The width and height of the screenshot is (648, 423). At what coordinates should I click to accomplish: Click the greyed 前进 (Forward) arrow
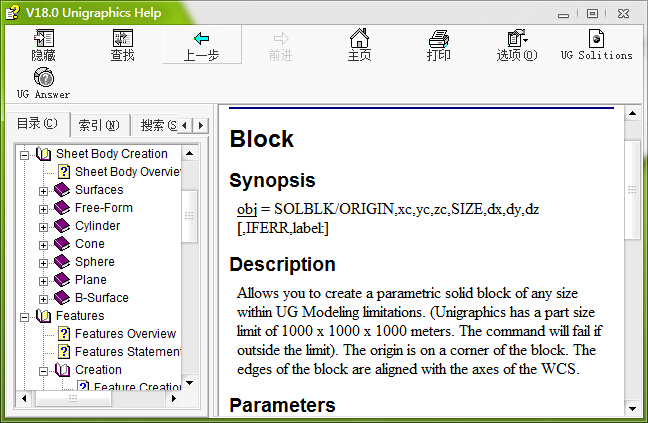click(x=281, y=39)
